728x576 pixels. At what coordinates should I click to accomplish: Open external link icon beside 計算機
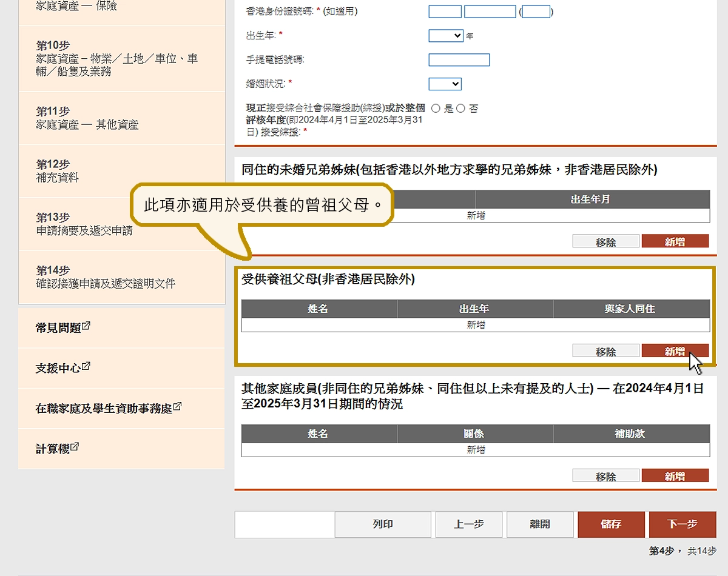[75, 447]
